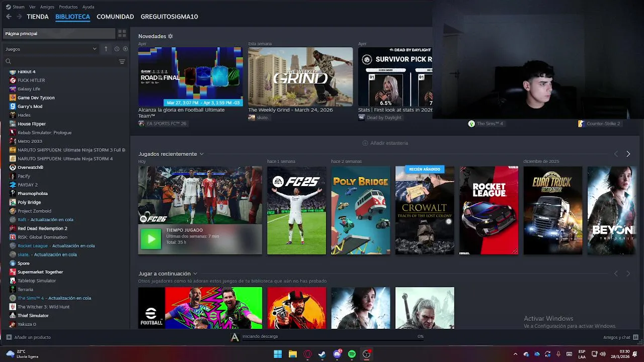This screenshot has height=362, width=644.
Task: Click microphone icon in system tray
Action: pos(558,354)
